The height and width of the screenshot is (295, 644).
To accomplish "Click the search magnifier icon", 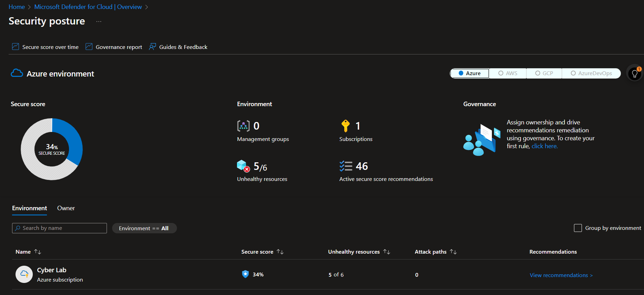I will click(x=18, y=228).
